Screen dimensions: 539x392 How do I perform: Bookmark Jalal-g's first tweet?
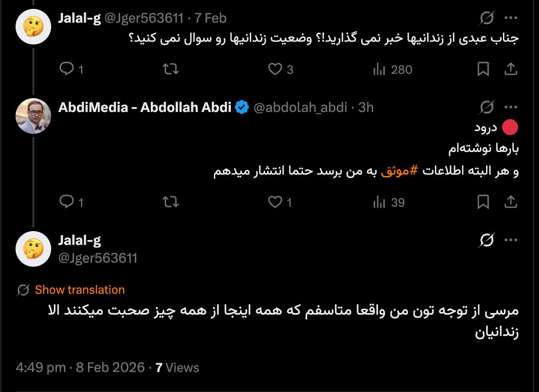[483, 69]
